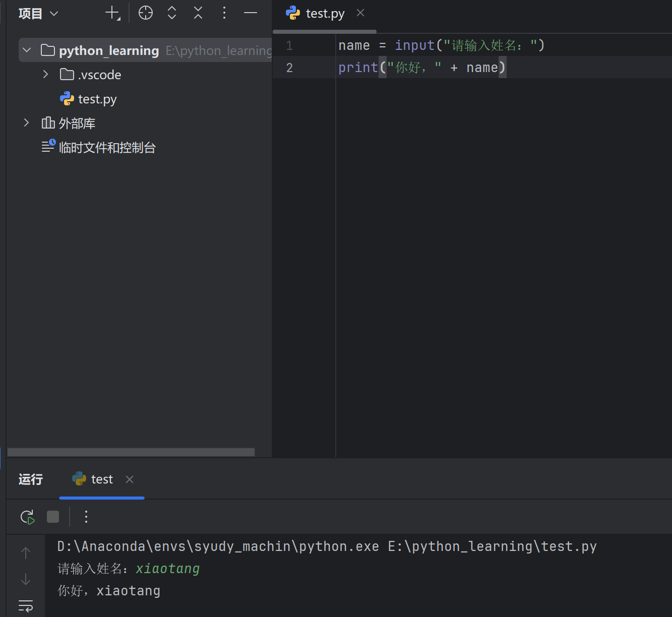Select opened file locate target icon
The height and width of the screenshot is (617, 672).
[146, 13]
